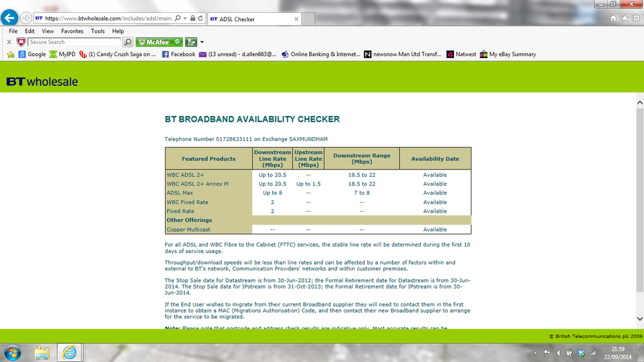
Task: Click into the Secure Search field
Action: tap(74, 42)
